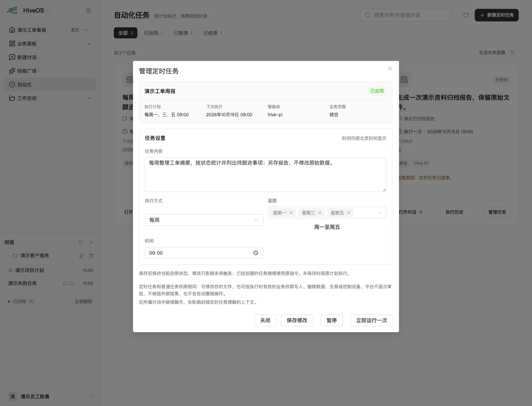Open the 星期 multi-select dropdown arrow
The width and height of the screenshot is (532, 406).
(x=379, y=213)
